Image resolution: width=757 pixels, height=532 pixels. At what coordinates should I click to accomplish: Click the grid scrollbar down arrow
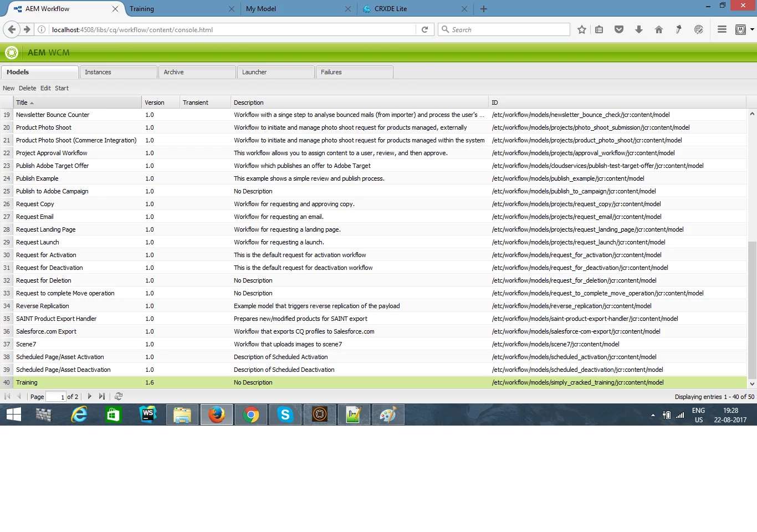[x=752, y=383]
